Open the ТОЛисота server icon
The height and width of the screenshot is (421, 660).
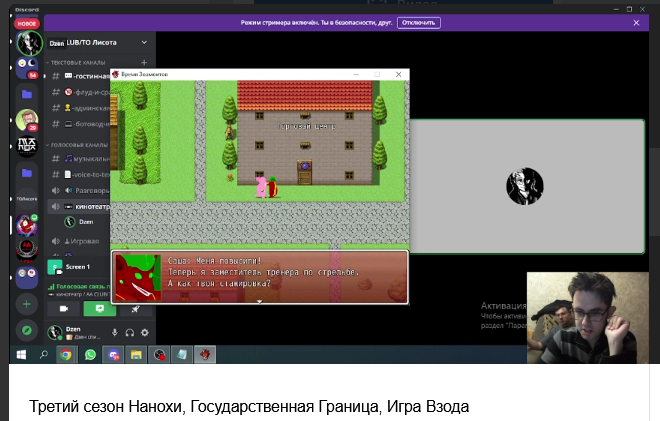tap(27, 198)
